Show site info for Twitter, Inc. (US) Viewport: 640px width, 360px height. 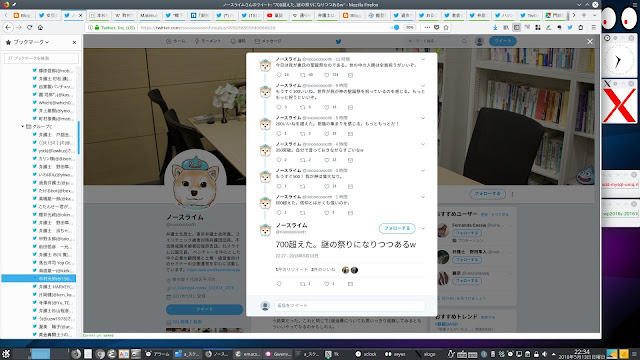(115, 27)
